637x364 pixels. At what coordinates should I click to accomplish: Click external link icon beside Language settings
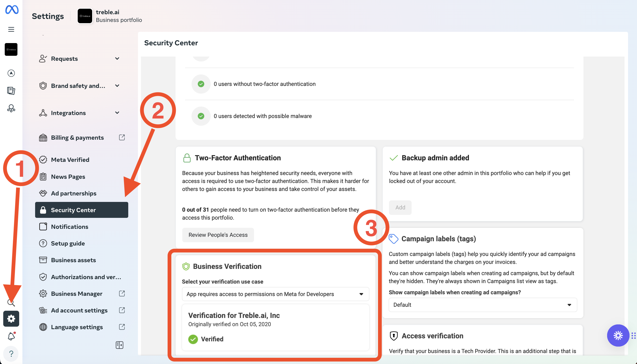[122, 327]
